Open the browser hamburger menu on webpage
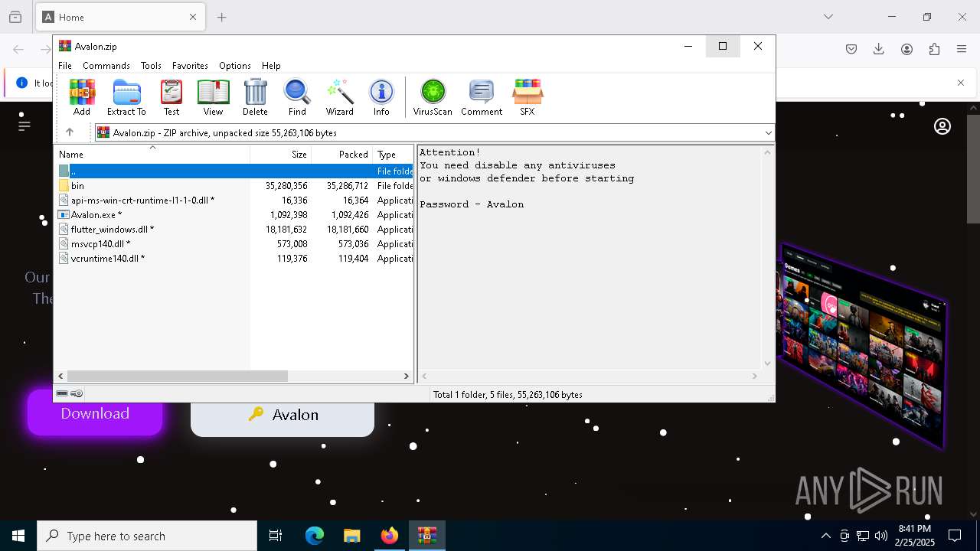Viewport: 980px width, 551px height. coord(24,125)
